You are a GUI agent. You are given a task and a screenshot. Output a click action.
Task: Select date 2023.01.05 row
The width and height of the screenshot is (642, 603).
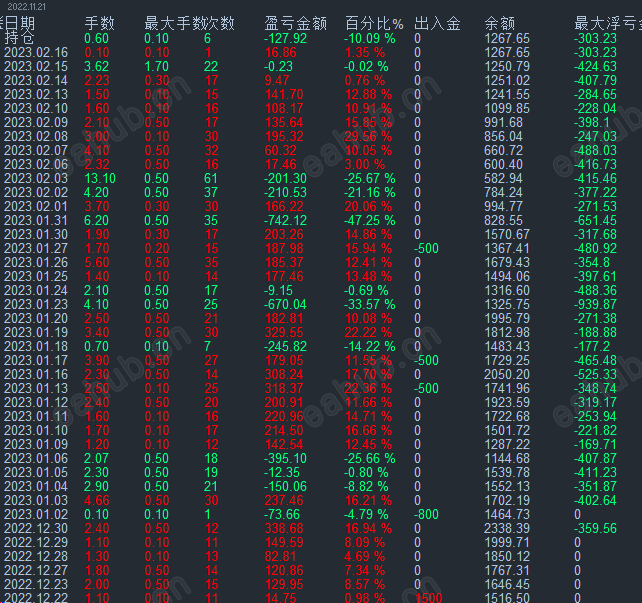(36, 472)
